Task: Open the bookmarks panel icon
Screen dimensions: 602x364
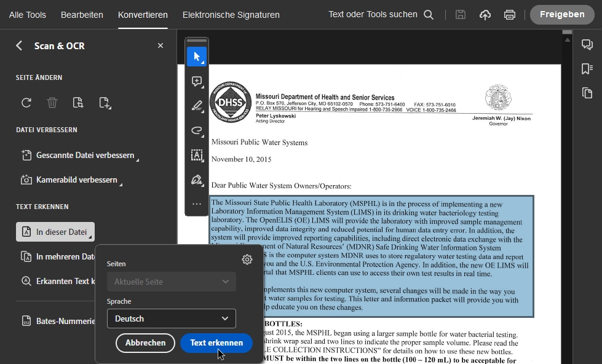Action: (587, 68)
